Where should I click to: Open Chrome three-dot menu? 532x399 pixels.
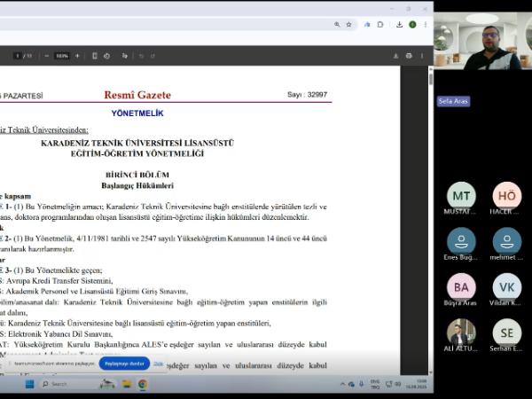[426, 25]
